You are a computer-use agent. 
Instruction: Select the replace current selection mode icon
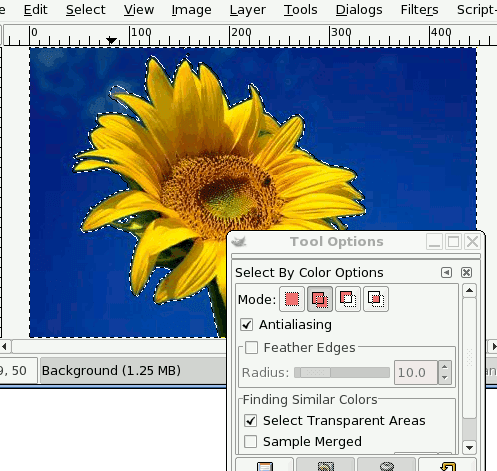(292, 299)
